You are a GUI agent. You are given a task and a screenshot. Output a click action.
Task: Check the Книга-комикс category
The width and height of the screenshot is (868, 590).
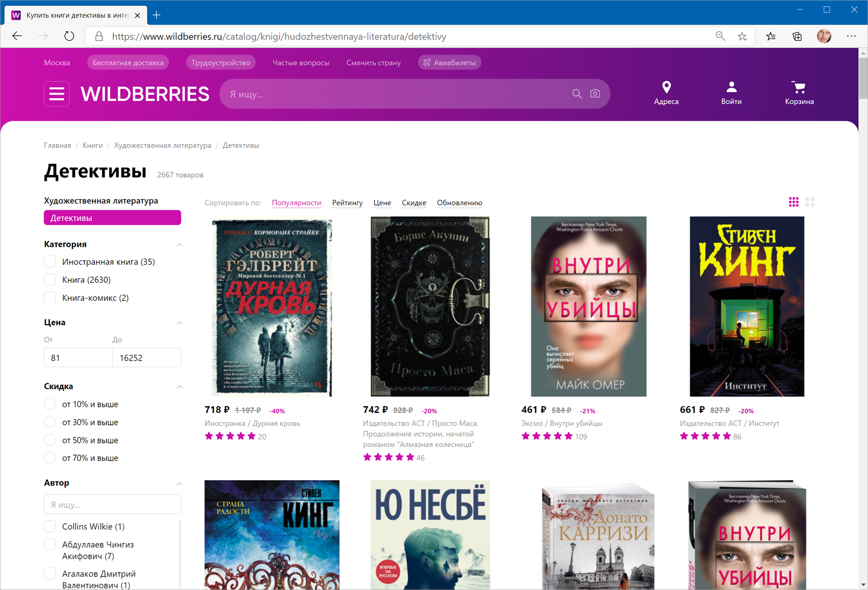coord(50,297)
